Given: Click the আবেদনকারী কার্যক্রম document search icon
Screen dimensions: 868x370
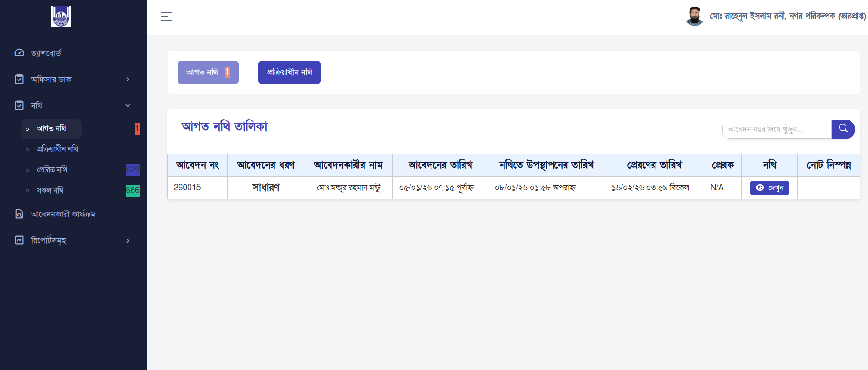Looking at the screenshot, I should [x=19, y=214].
